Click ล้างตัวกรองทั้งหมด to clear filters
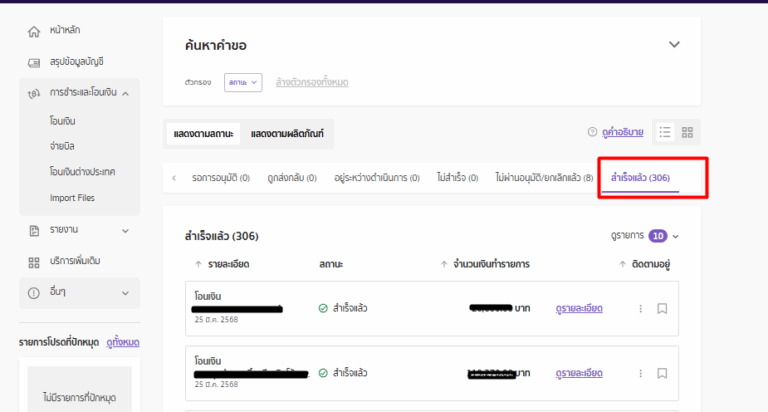768x412 pixels. [312, 82]
